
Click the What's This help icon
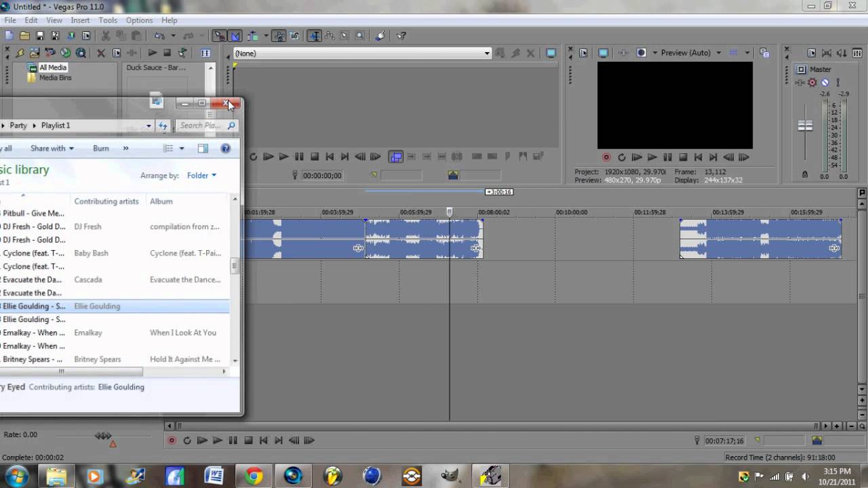(401, 36)
